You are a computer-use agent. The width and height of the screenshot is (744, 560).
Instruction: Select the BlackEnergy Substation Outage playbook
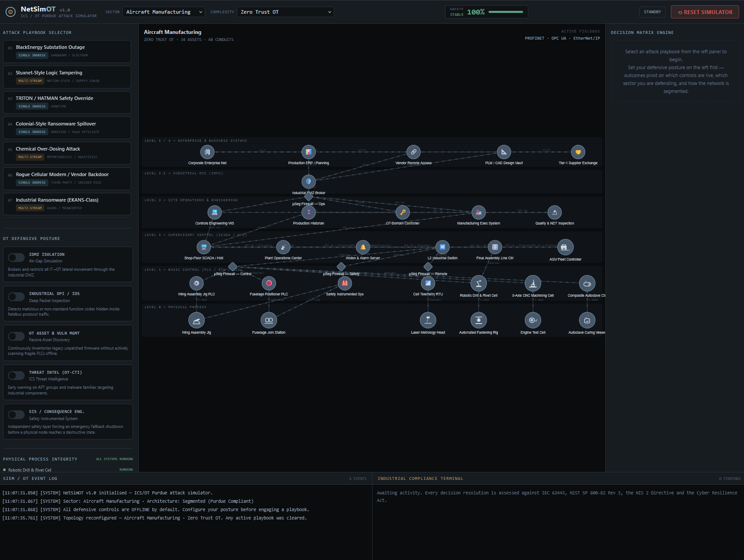click(67, 51)
